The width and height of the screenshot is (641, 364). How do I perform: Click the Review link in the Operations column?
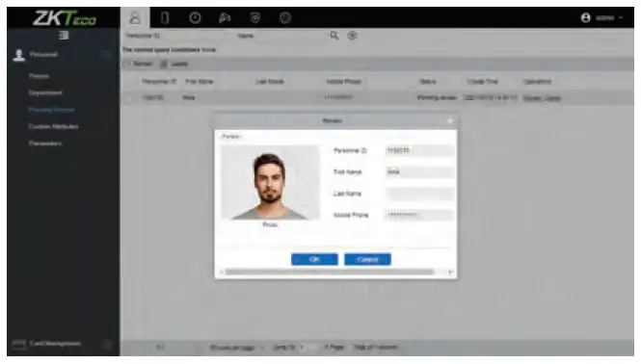point(532,98)
